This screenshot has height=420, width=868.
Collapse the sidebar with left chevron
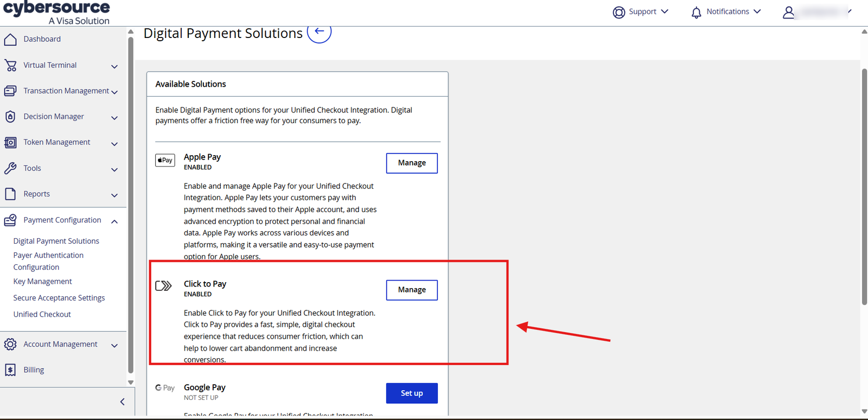point(123,402)
